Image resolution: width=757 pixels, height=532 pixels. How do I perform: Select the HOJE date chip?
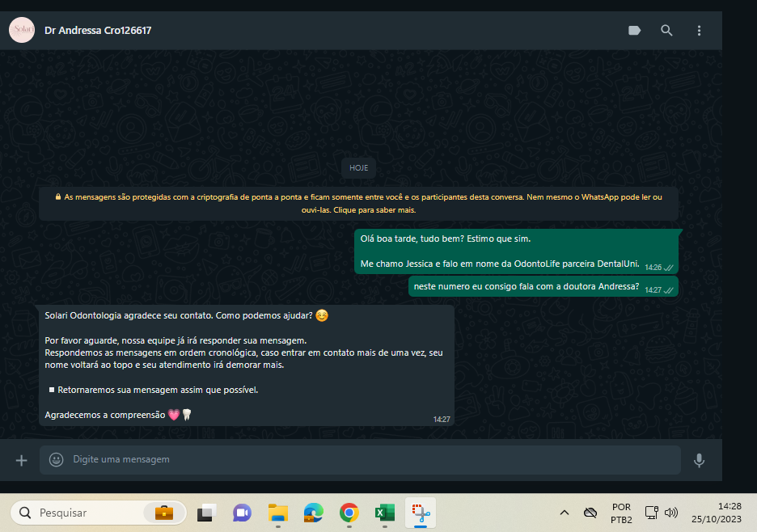[359, 168]
